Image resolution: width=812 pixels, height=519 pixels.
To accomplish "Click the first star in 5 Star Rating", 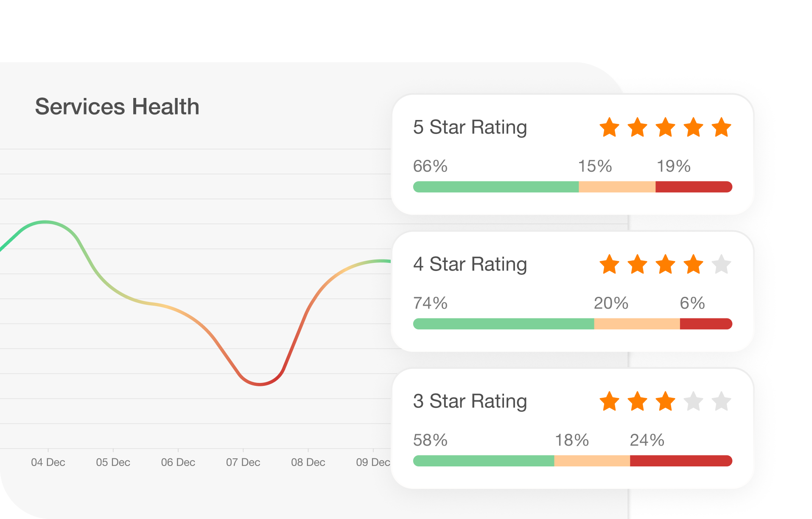I will (x=609, y=128).
